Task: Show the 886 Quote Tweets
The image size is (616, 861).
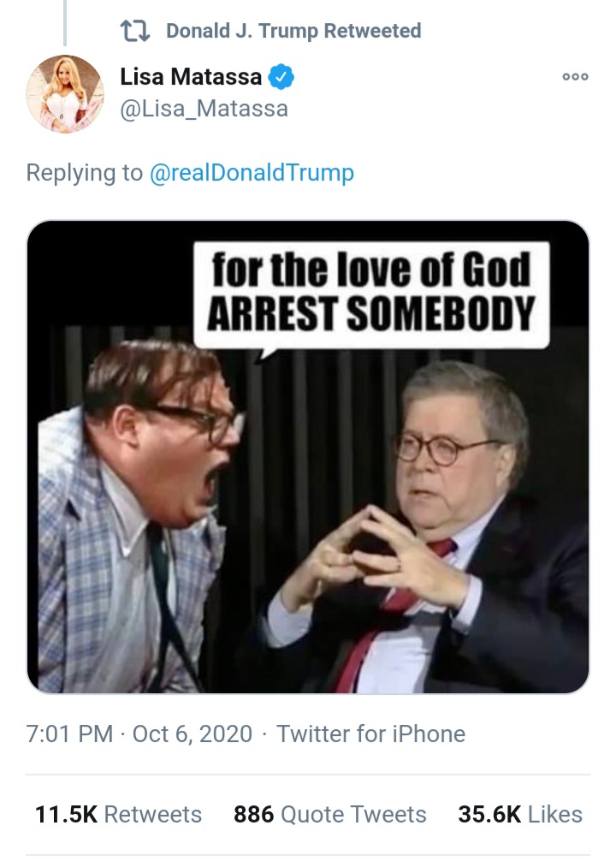Action: pos(330,814)
